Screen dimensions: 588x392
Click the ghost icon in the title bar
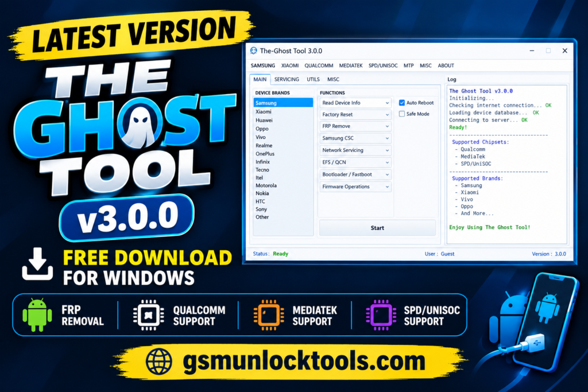pos(254,51)
